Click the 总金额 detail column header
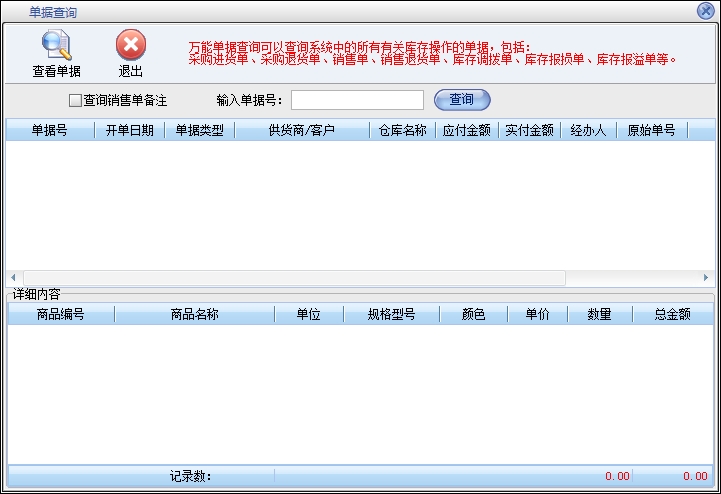This screenshot has height=494, width=721. 672,314
